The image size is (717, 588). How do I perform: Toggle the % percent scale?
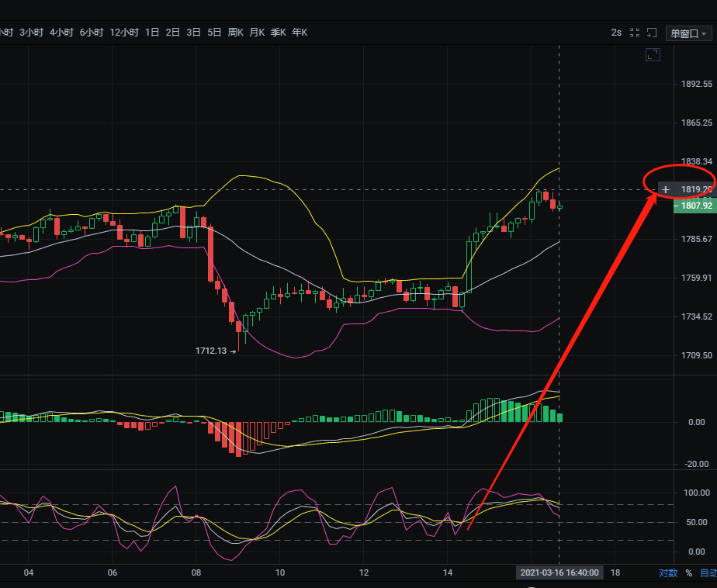click(688, 573)
